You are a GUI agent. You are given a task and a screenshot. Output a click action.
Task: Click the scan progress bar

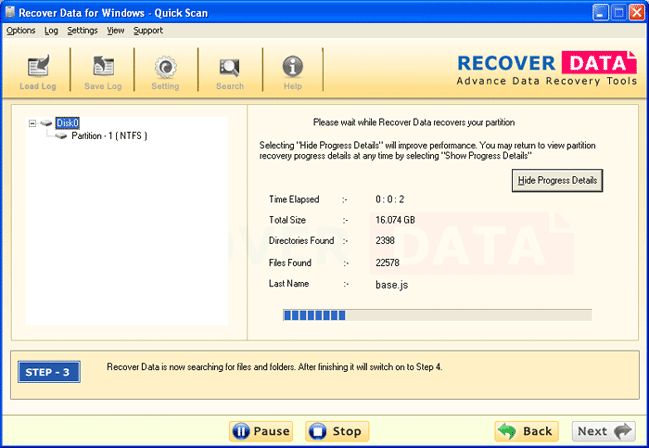click(x=437, y=315)
